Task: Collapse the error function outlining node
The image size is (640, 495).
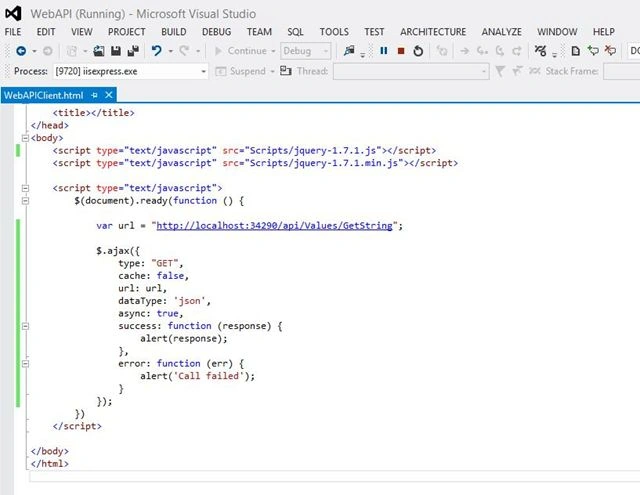Action: point(25,364)
